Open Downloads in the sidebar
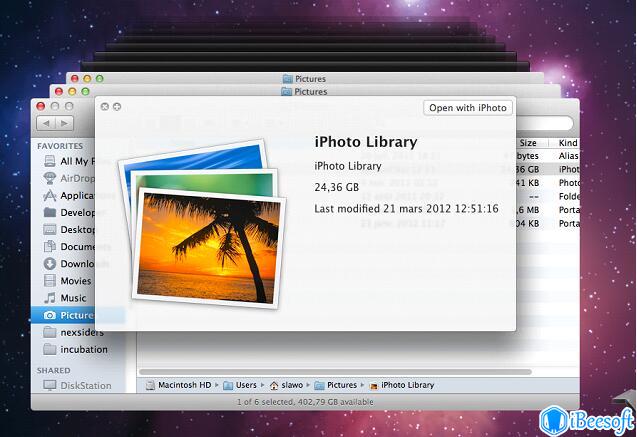 tap(69, 264)
